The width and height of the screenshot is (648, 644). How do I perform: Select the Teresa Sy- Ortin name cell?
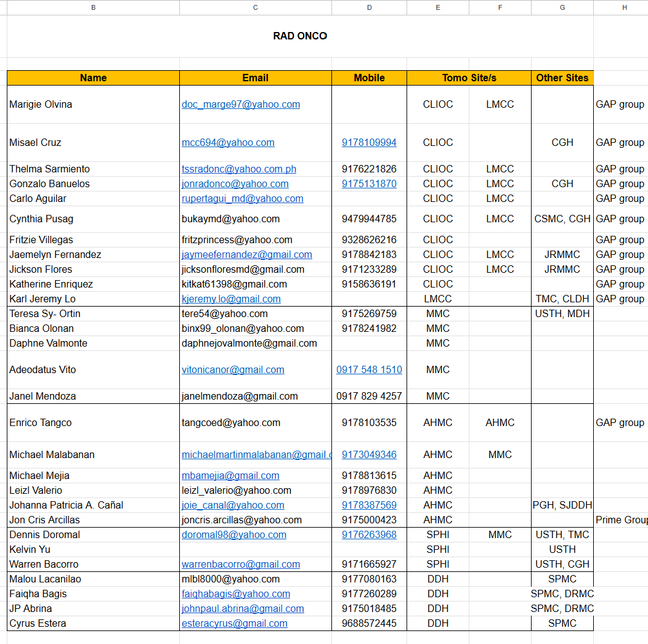point(94,313)
